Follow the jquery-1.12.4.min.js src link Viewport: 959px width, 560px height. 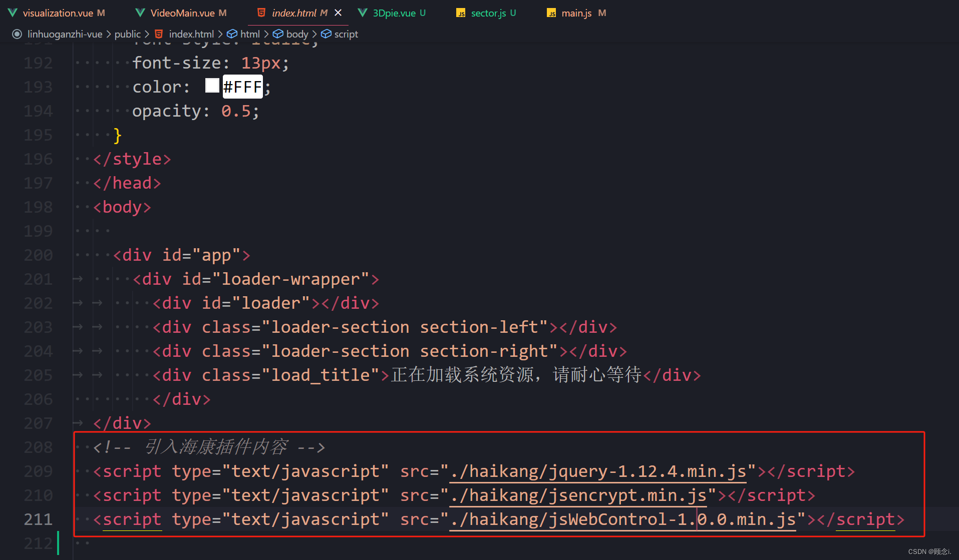598,471
